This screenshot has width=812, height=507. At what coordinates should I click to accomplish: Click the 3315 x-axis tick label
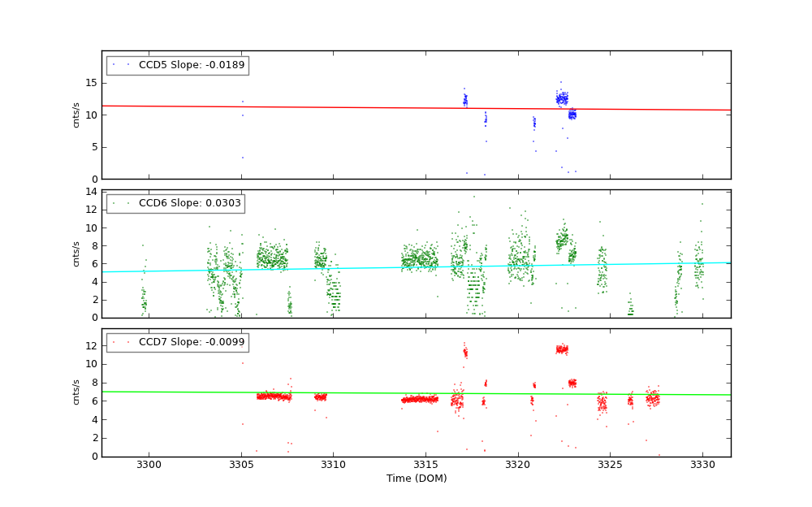coord(425,465)
